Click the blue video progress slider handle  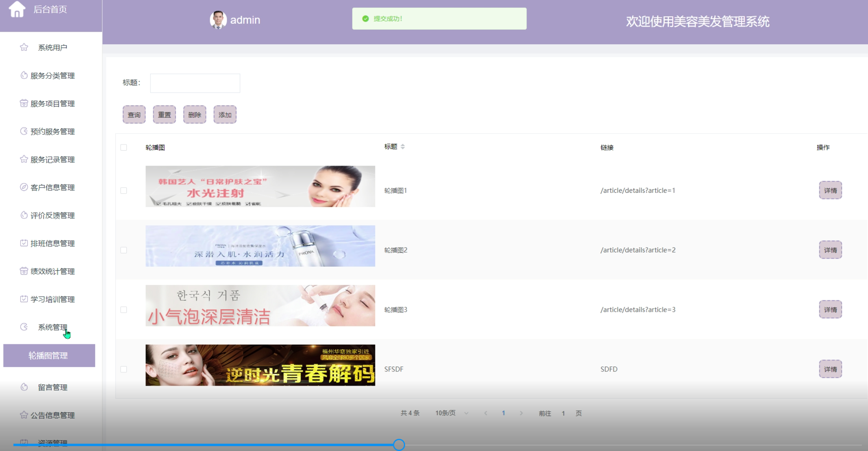click(399, 445)
